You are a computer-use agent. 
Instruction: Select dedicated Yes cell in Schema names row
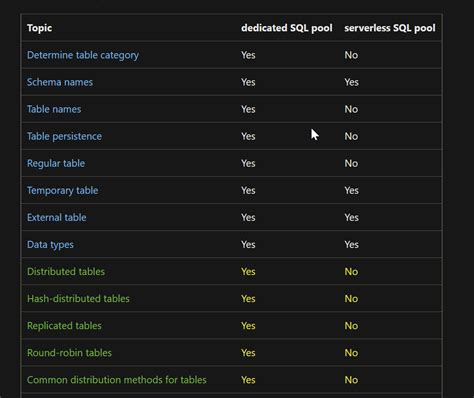(x=248, y=82)
